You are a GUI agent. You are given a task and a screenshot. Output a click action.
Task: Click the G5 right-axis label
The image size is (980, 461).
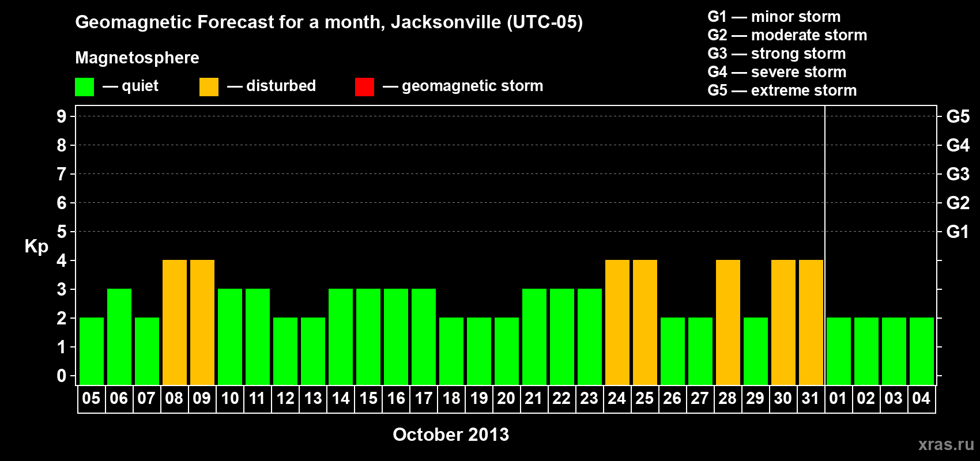pyautogui.click(x=958, y=116)
